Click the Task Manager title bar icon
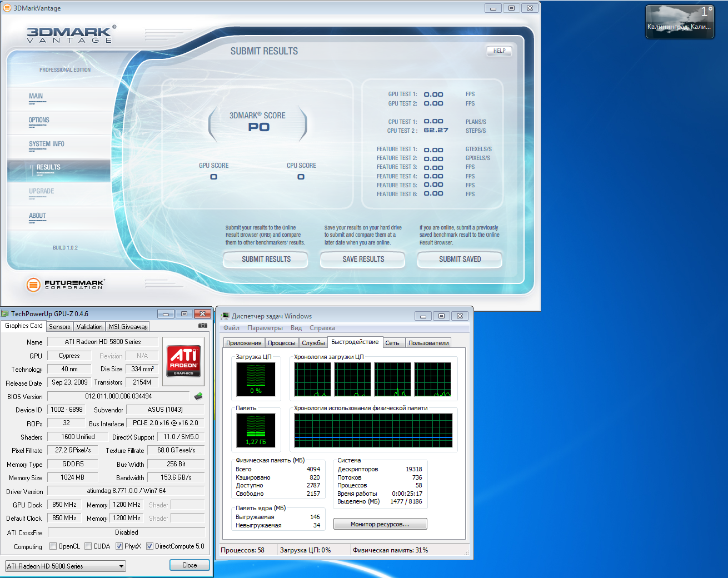 pos(225,316)
